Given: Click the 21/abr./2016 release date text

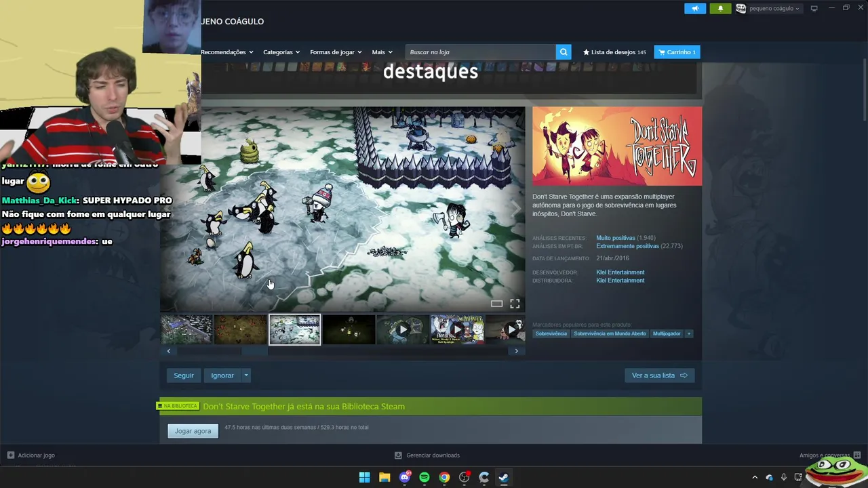Looking at the screenshot, I should tap(612, 258).
